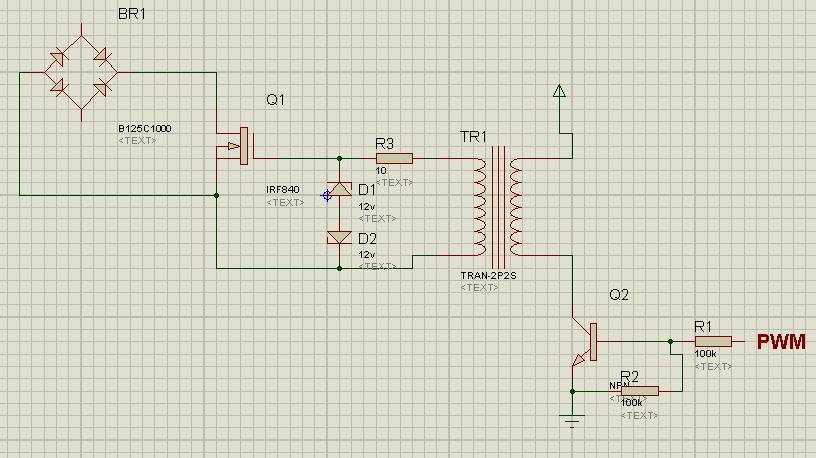Image resolution: width=816 pixels, height=458 pixels.
Task: Click the 100k value under R2
Action: pos(631,403)
